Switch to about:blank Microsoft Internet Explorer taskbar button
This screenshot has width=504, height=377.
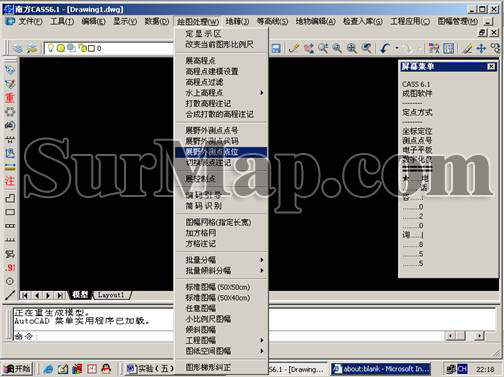click(381, 369)
